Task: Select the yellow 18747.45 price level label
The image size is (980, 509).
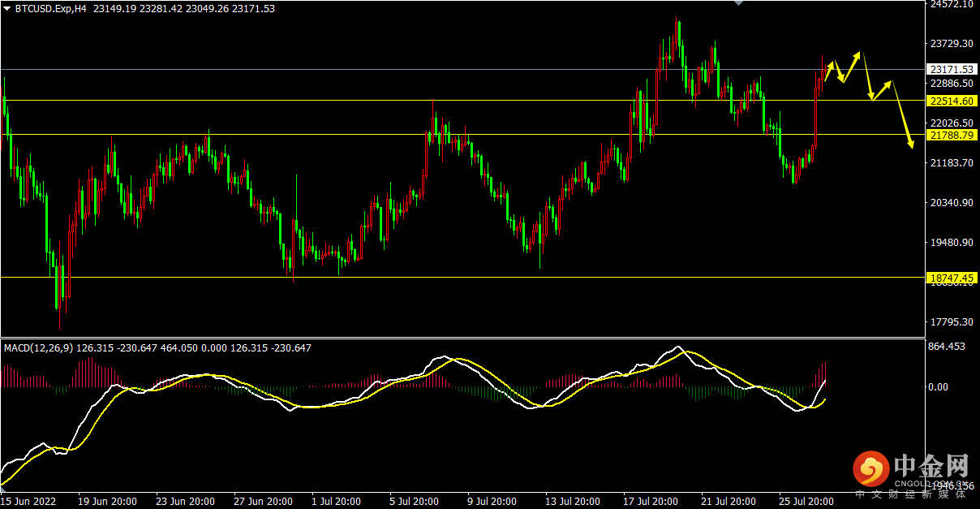Action: tap(952, 278)
